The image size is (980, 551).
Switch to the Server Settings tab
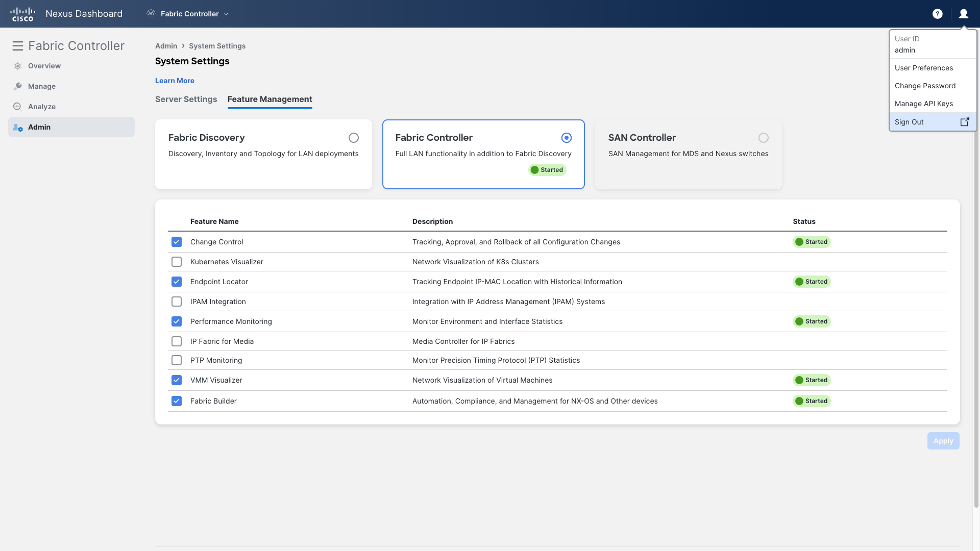tap(186, 99)
